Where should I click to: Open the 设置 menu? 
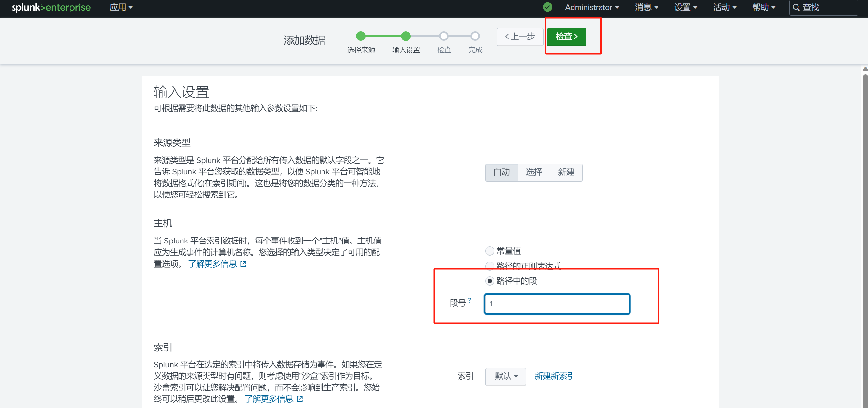tap(686, 8)
